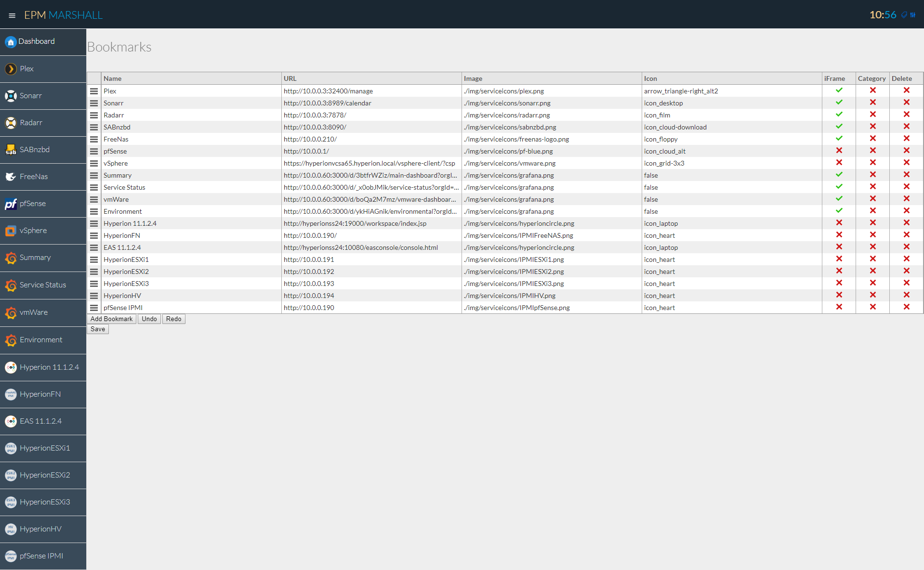Click the Image column header
This screenshot has height=570, width=924.
coord(552,78)
